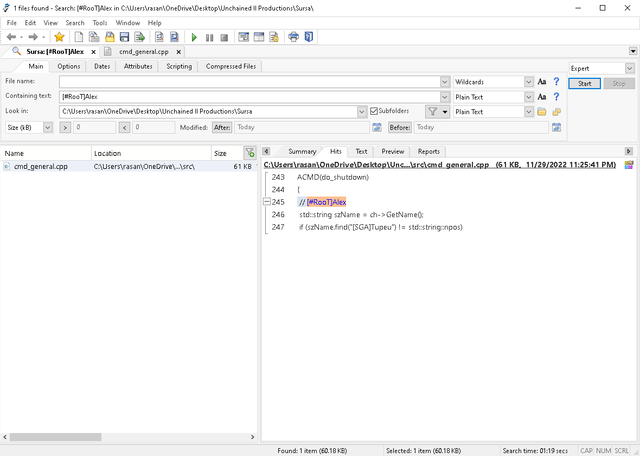Create a new blank search document
The image size is (640, 456).
[79, 37]
